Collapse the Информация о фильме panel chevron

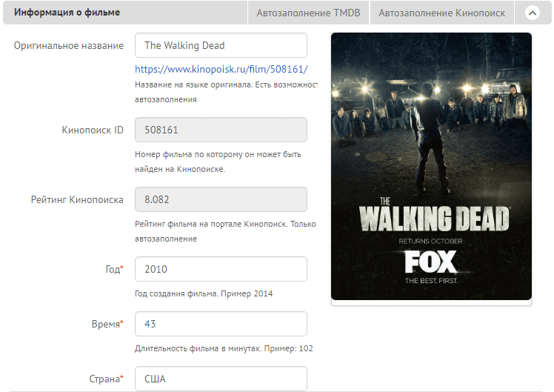click(x=533, y=13)
